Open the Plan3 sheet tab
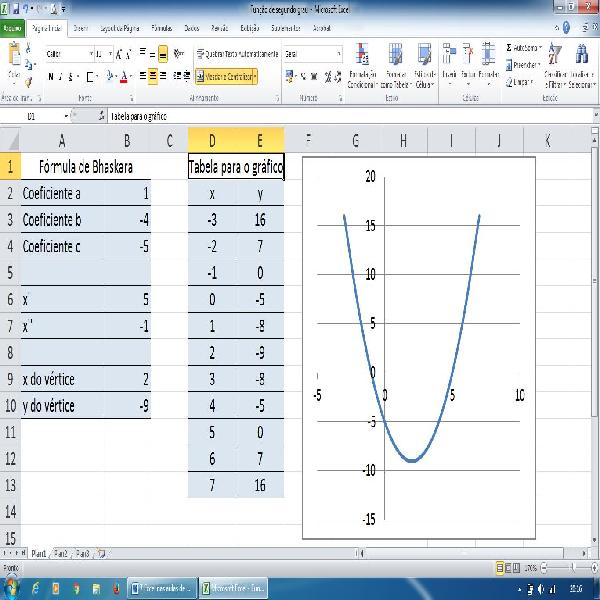 [83, 553]
